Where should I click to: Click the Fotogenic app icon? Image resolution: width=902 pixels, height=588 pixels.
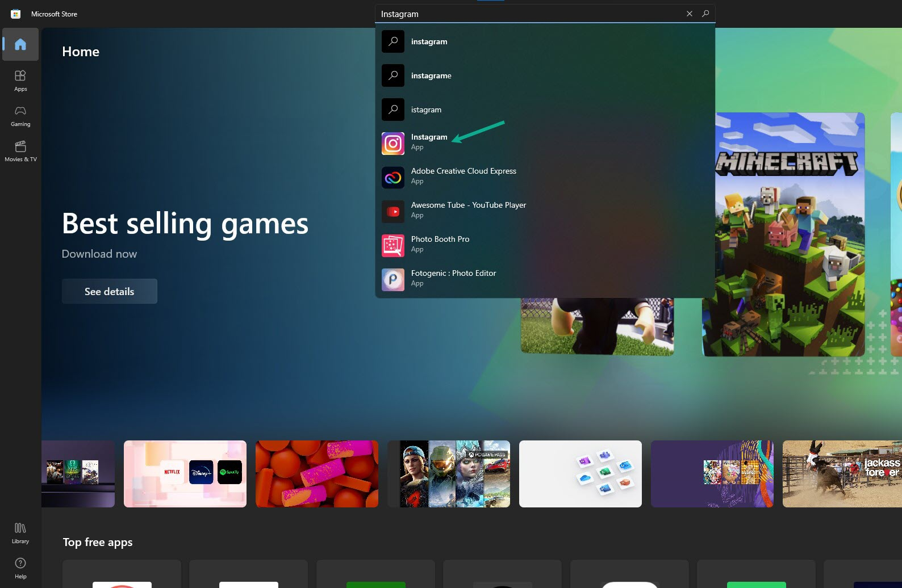pos(393,280)
